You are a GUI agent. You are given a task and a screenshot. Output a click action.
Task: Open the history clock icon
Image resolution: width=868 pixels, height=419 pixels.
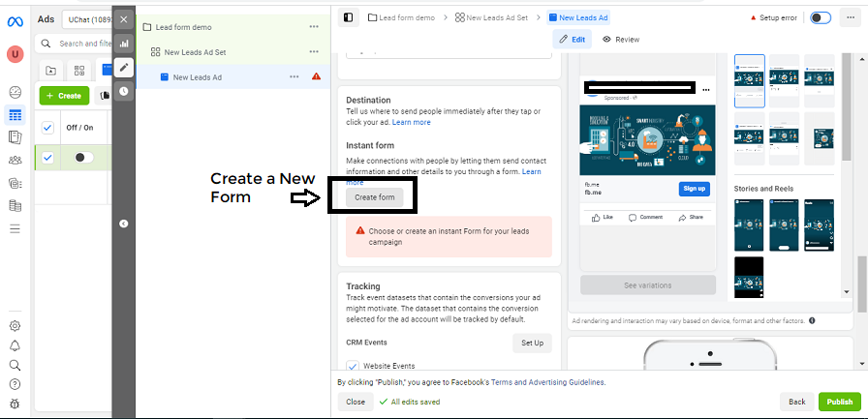pos(124,91)
